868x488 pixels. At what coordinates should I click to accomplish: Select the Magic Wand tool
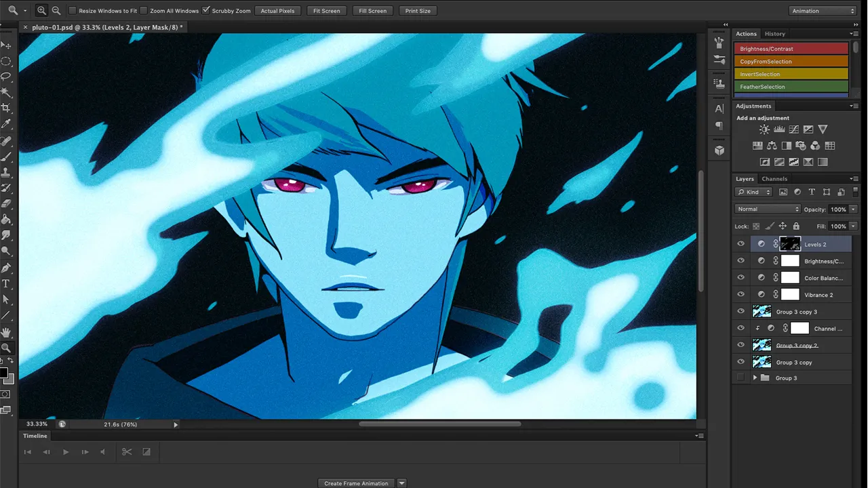[6, 92]
